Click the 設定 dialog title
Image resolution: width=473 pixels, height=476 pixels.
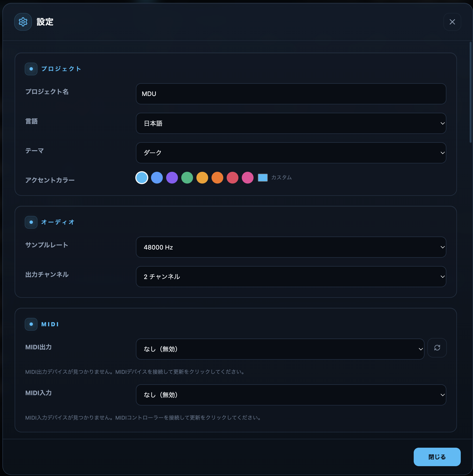click(x=45, y=22)
